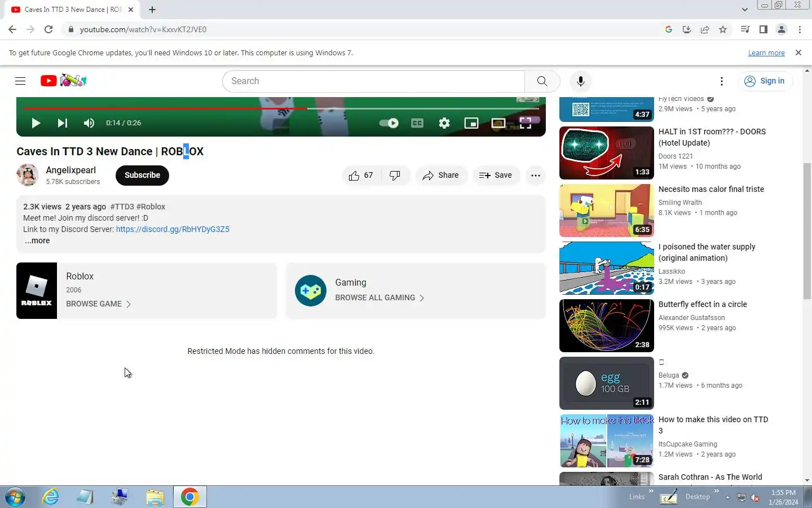Go to the YouTube home logo
This screenshot has height=508, width=812.
click(64, 81)
